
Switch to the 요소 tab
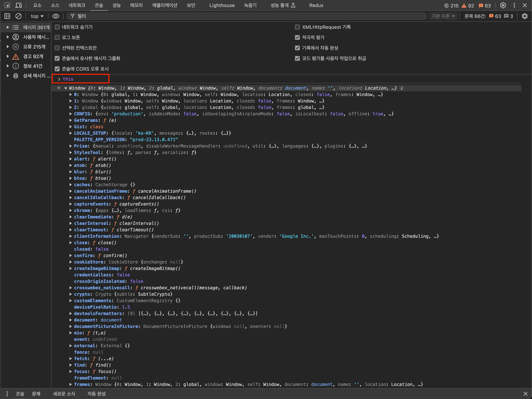pos(37,5)
